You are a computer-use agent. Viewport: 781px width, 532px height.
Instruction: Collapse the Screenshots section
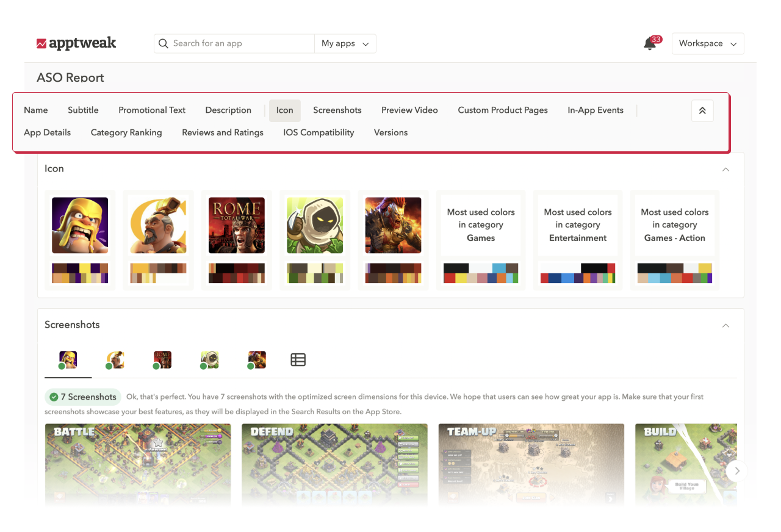(x=726, y=325)
